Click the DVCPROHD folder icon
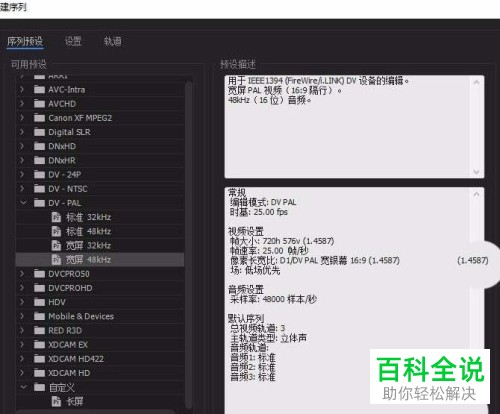This screenshot has width=500, height=414. [x=39, y=288]
